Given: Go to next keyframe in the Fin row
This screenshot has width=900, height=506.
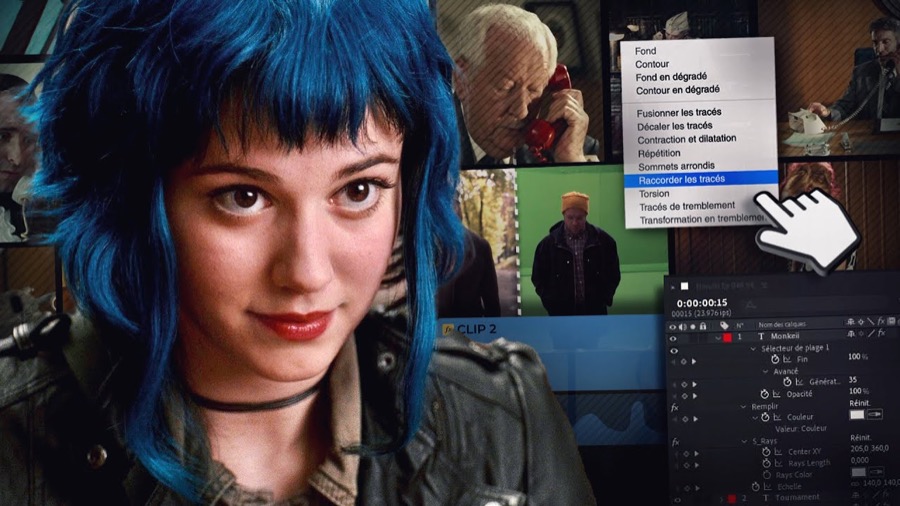Looking at the screenshot, I should (x=694, y=361).
